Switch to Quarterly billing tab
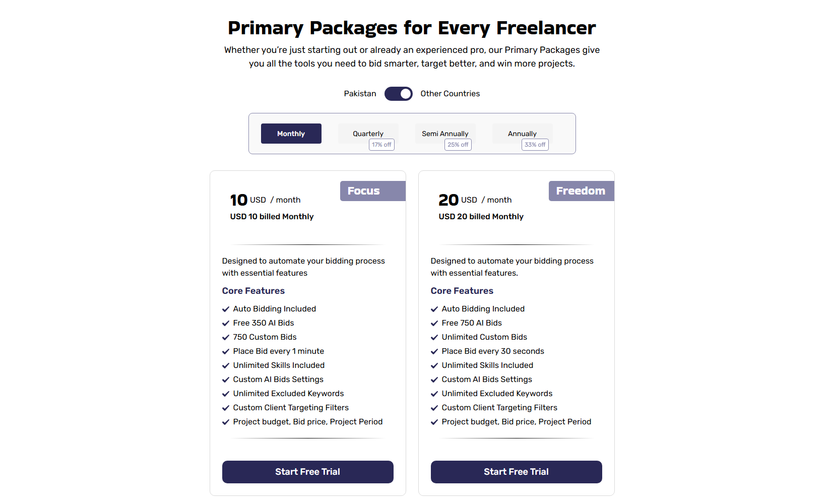The image size is (832, 504). [368, 134]
